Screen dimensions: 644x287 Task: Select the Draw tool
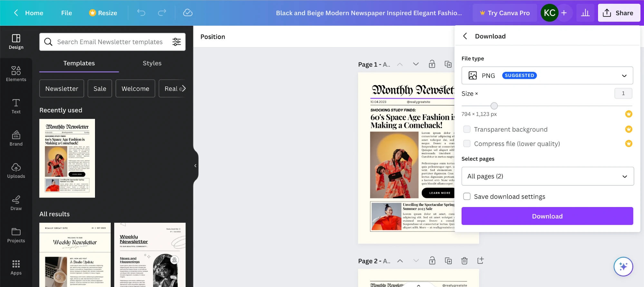pos(16,203)
